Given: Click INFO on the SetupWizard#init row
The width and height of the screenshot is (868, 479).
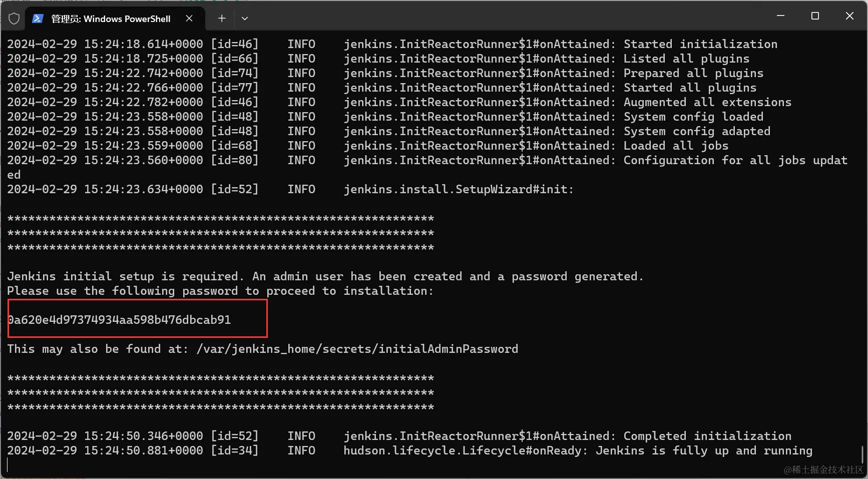Looking at the screenshot, I should [301, 189].
